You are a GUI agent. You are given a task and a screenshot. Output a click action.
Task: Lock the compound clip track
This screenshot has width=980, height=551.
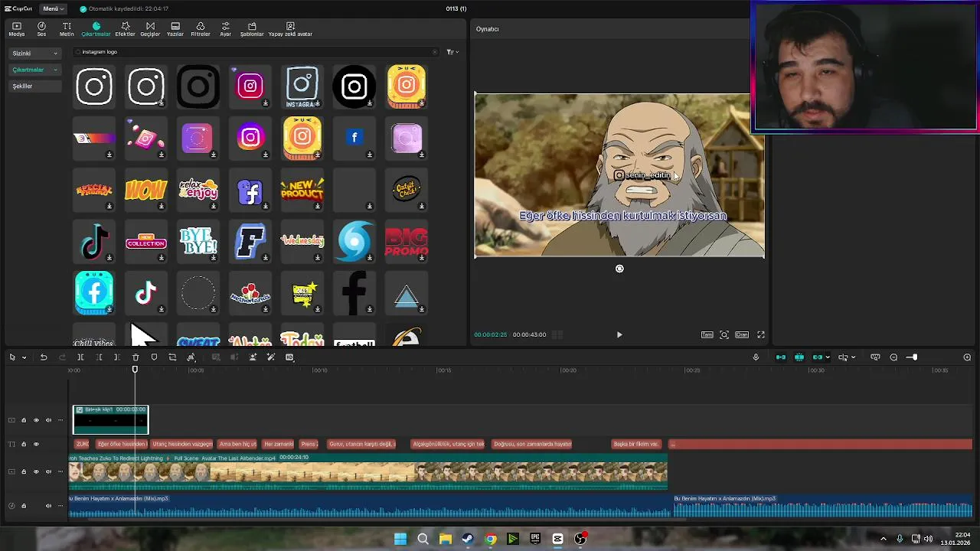pyautogui.click(x=24, y=420)
